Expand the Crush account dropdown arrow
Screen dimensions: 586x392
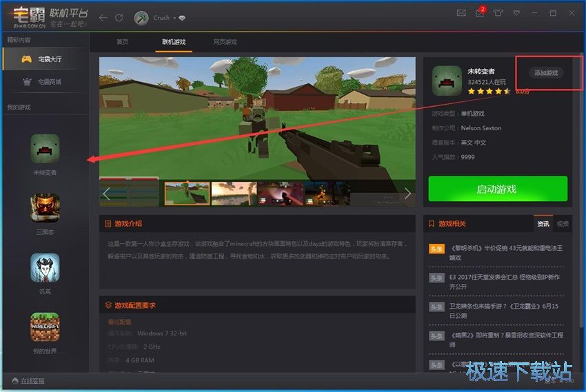coord(174,18)
